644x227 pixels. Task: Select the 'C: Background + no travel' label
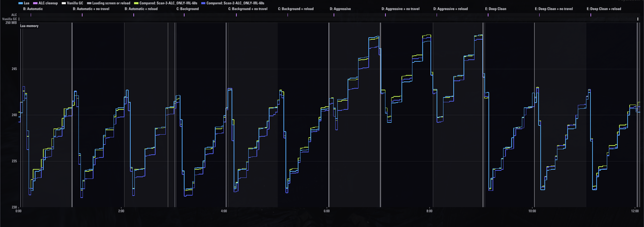tap(248, 9)
